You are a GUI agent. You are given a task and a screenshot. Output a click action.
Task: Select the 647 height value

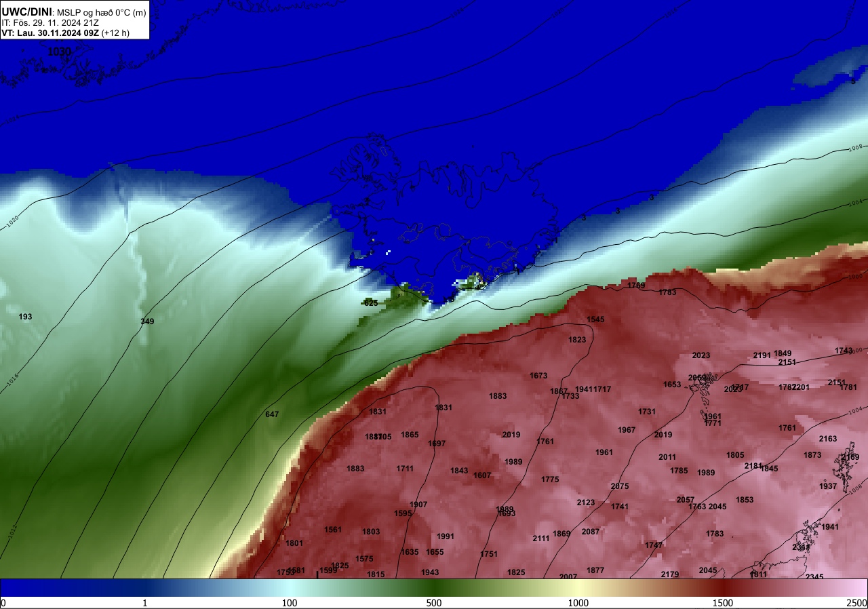272,414
